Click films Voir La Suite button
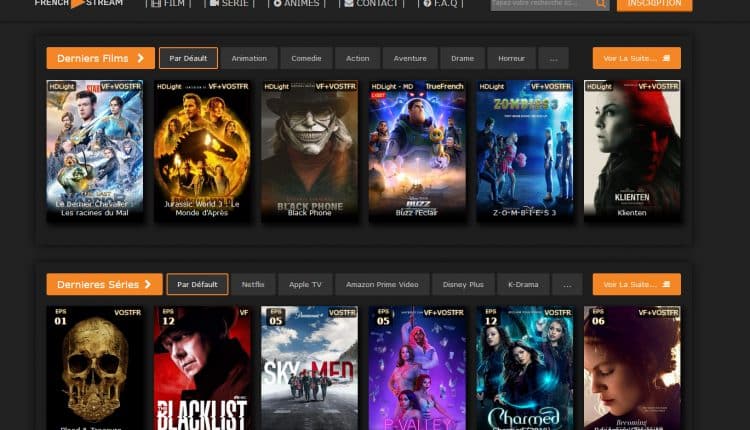Image resolution: width=750 pixels, height=430 pixels. point(637,58)
